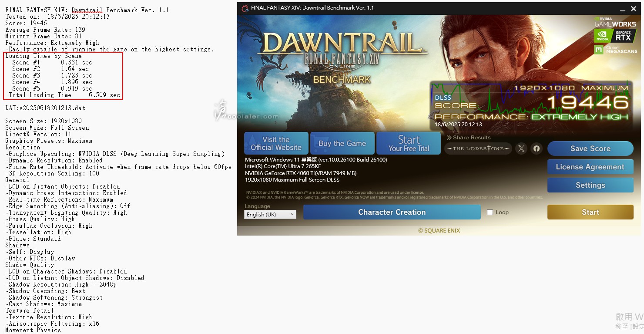Click the PERFORMANCE: EXTREMELY HIGH text
This screenshot has height=334, width=644.
(531, 117)
